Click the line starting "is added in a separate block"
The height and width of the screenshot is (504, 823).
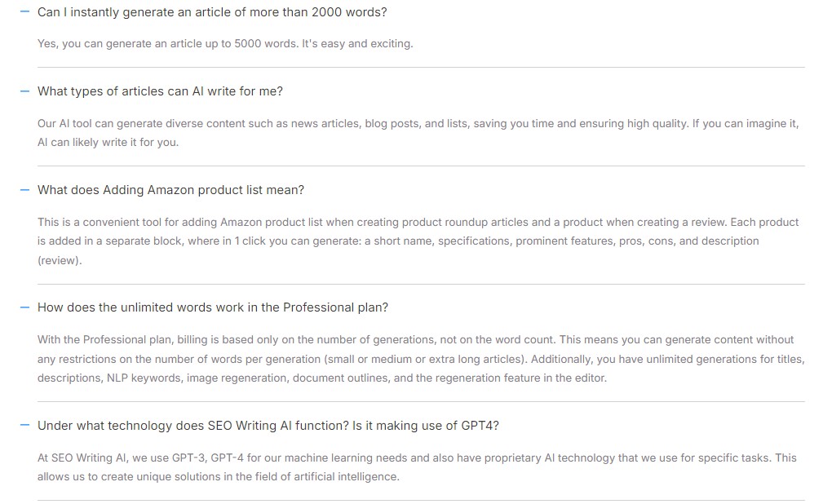[x=398, y=241]
